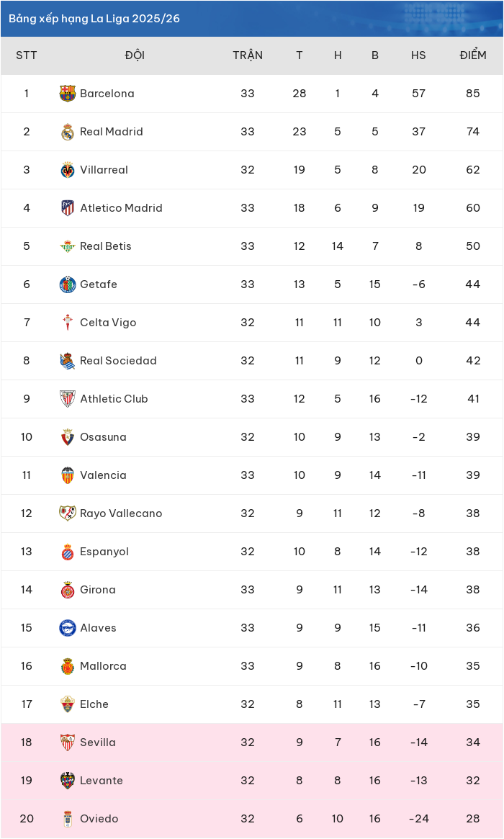Select the Oviedo crest icon
504x839 pixels.
pyautogui.click(x=68, y=819)
